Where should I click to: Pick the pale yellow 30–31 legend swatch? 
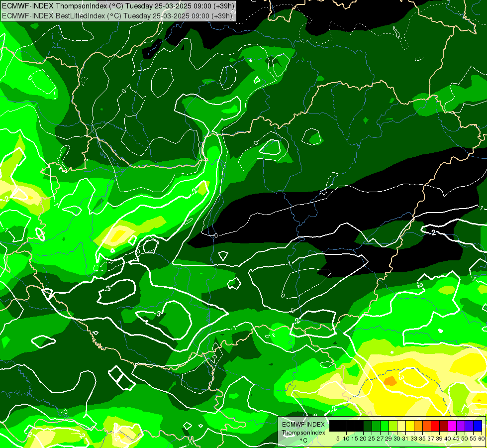pos(401,426)
